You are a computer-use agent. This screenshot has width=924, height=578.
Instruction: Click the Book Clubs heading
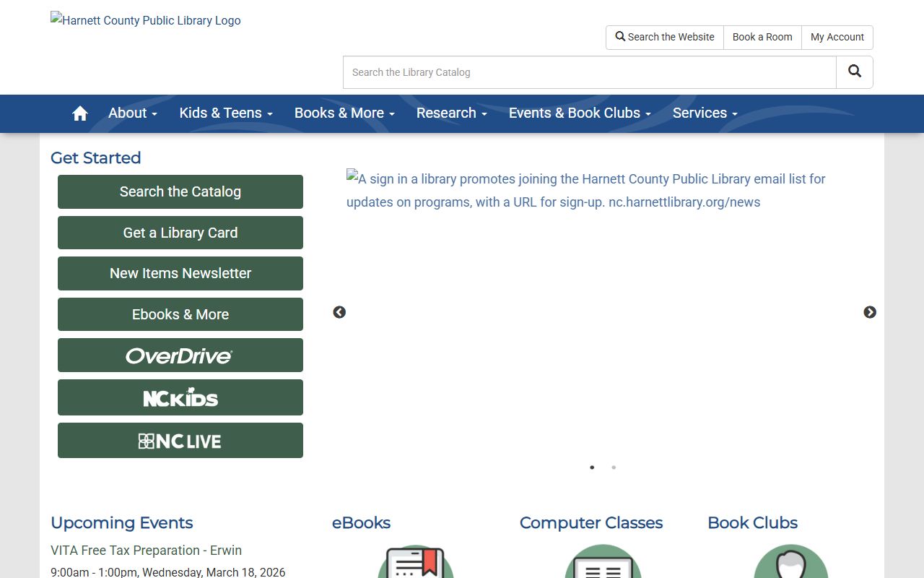(752, 523)
